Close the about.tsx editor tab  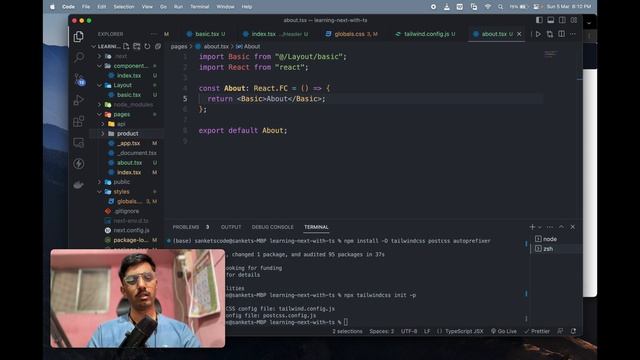tap(519, 34)
